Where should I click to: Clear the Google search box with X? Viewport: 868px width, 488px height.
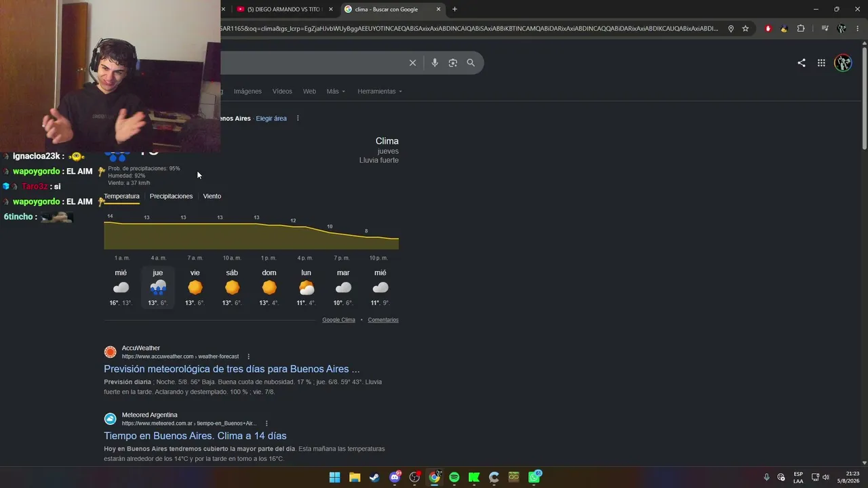(412, 62)
